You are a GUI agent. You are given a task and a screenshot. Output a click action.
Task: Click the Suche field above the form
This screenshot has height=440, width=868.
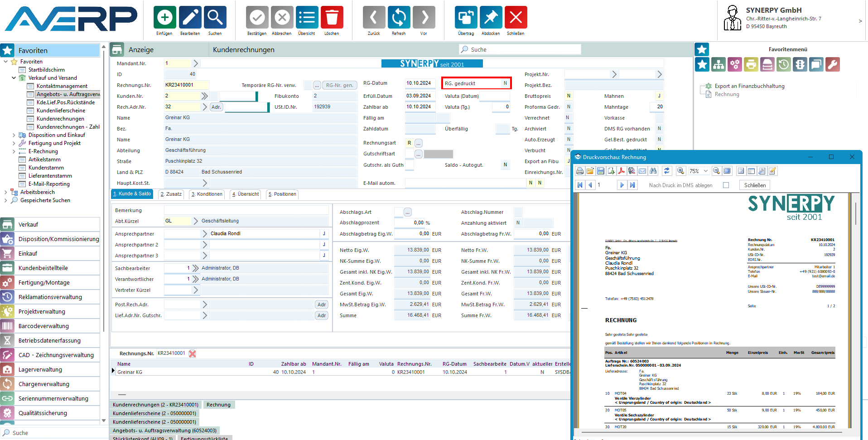[x=521, y=49]
